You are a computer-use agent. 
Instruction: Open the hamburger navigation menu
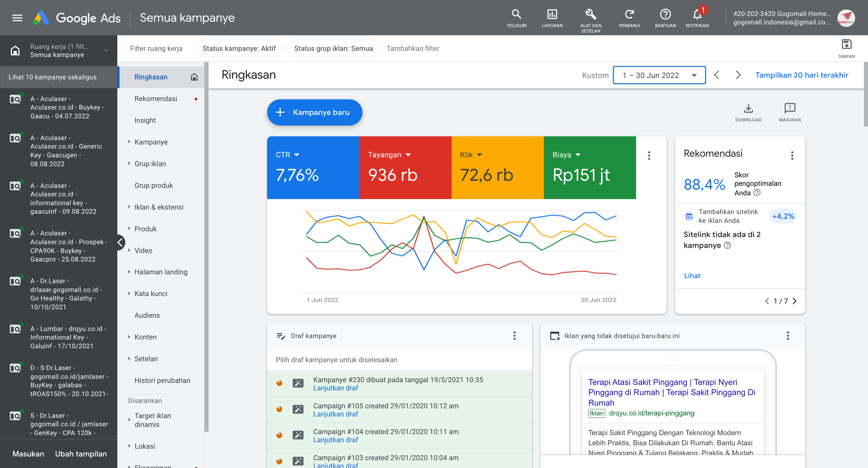17,18
